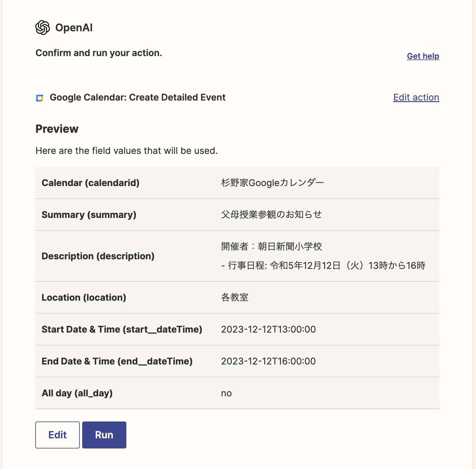Click the Google Calendar icon beside the action title
The height and width of the screenshot is (469, 476).
point(40,98)
